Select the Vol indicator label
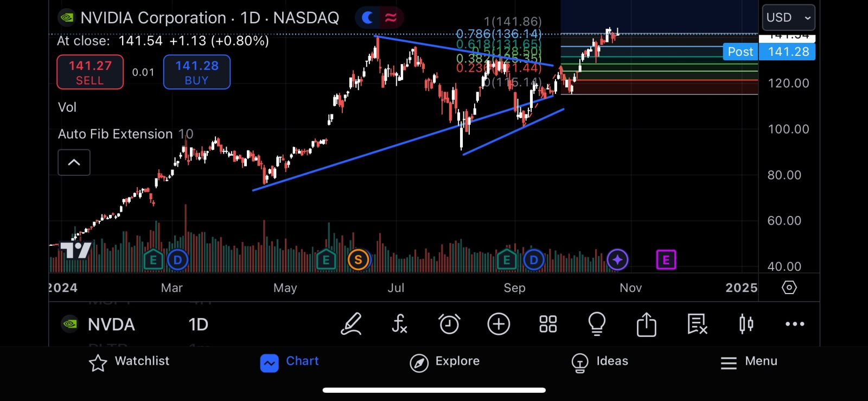The height and width of the screenshot is (401, 868). coord(67,107)
